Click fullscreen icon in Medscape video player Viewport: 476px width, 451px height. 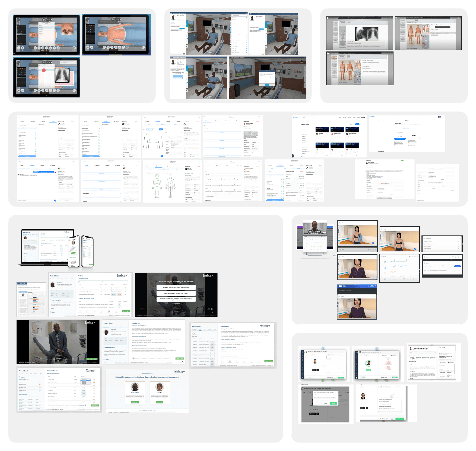click(209, 309)
